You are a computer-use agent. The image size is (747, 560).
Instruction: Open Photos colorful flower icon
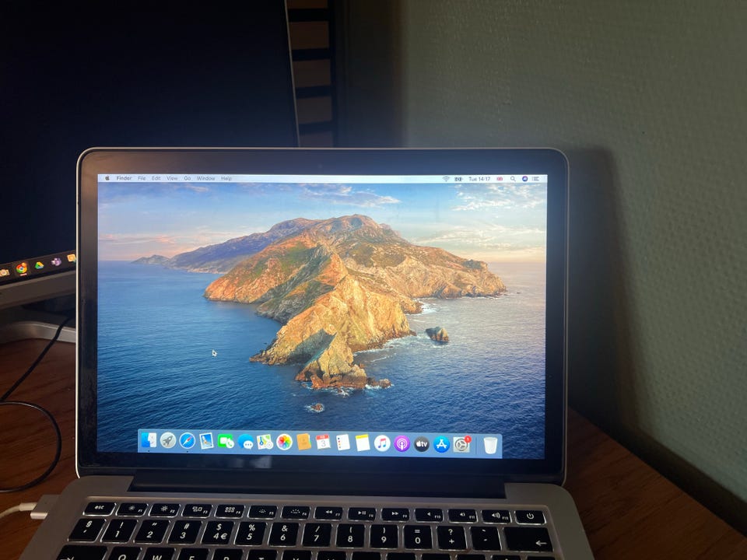pyautogui.click(x=285, y=442)
